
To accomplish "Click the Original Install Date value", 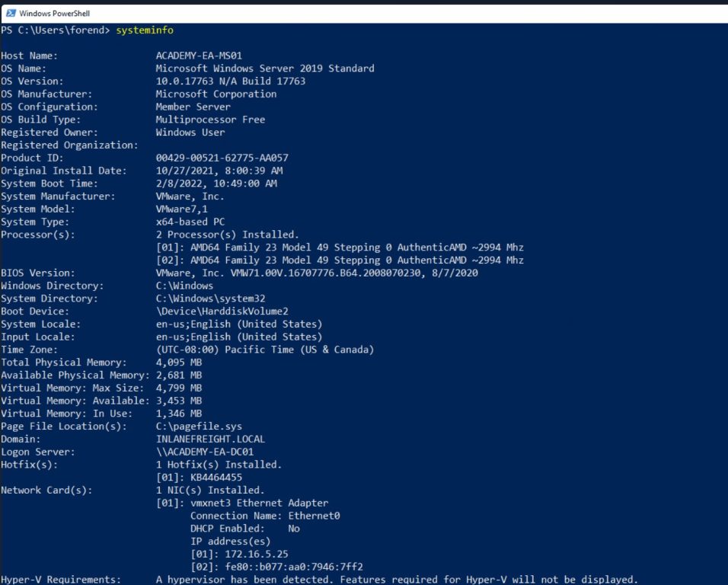I will [x=219, y=171].
